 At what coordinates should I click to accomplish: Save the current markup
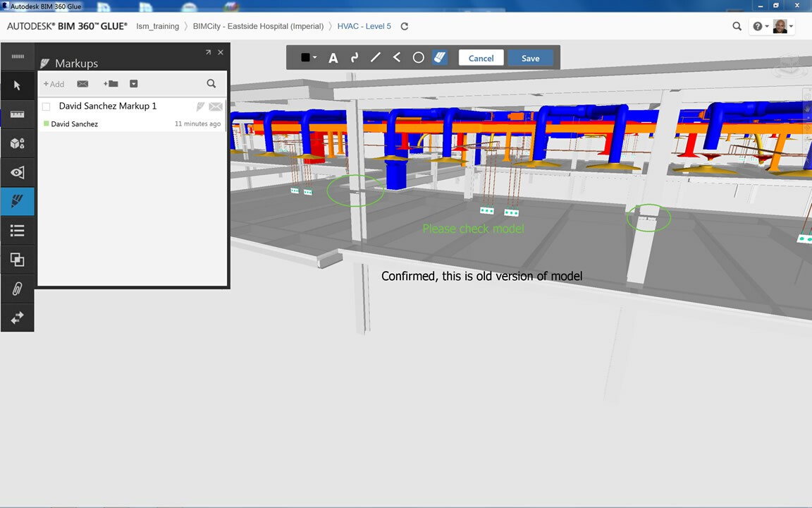530,58
